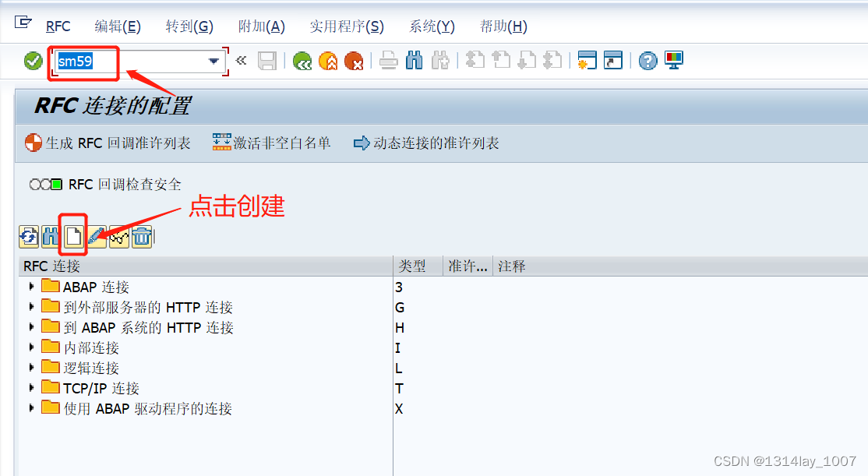Viewport: 868px width, 476px height.
Task: Expand the 使用 ABAP 驱动程序的连接 folder
Action: [31, 408]
